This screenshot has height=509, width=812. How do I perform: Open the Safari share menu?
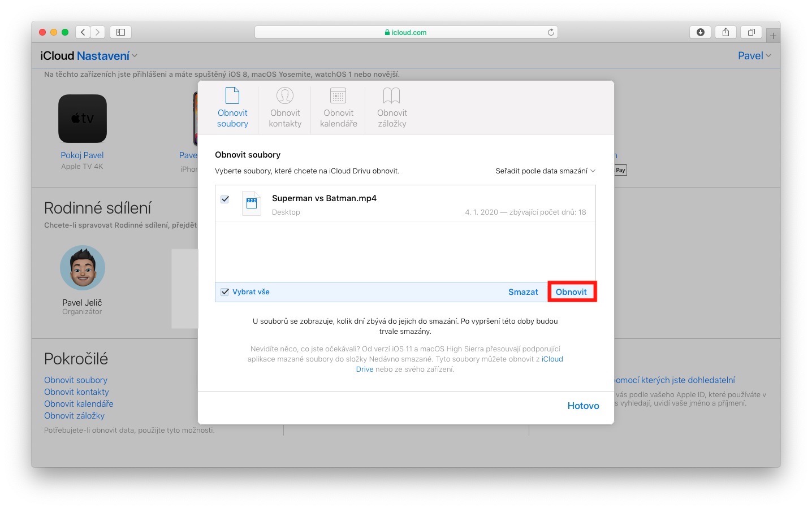[725, 32]
